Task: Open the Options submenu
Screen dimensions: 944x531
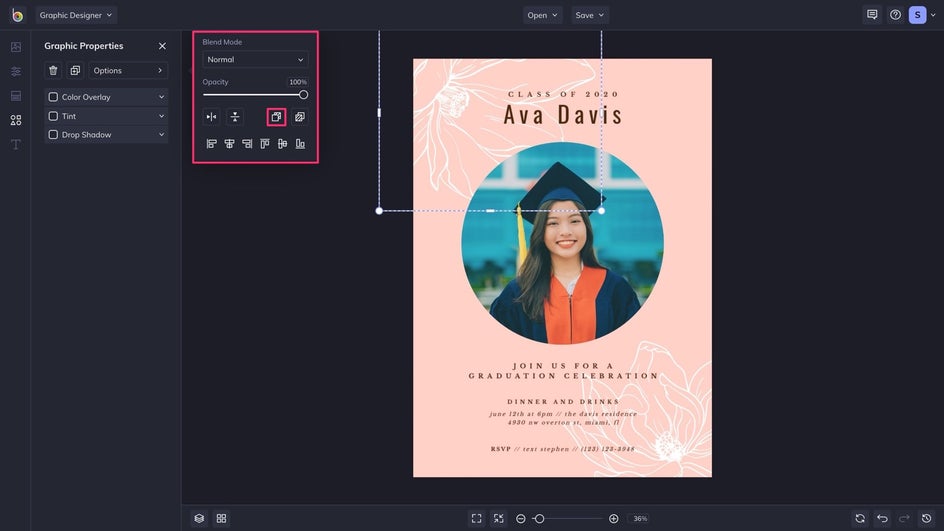Action: 128,70
